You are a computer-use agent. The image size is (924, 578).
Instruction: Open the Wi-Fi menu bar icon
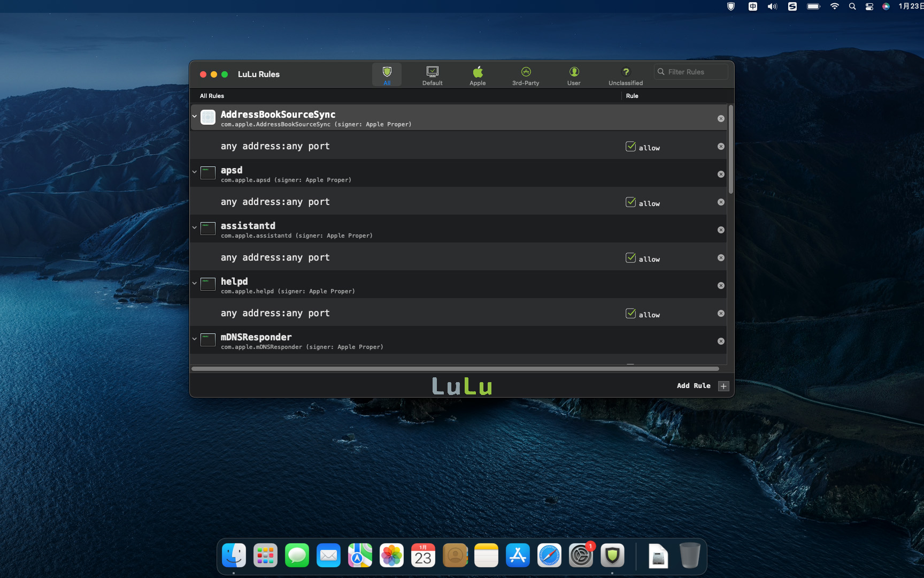pos(834,7)
